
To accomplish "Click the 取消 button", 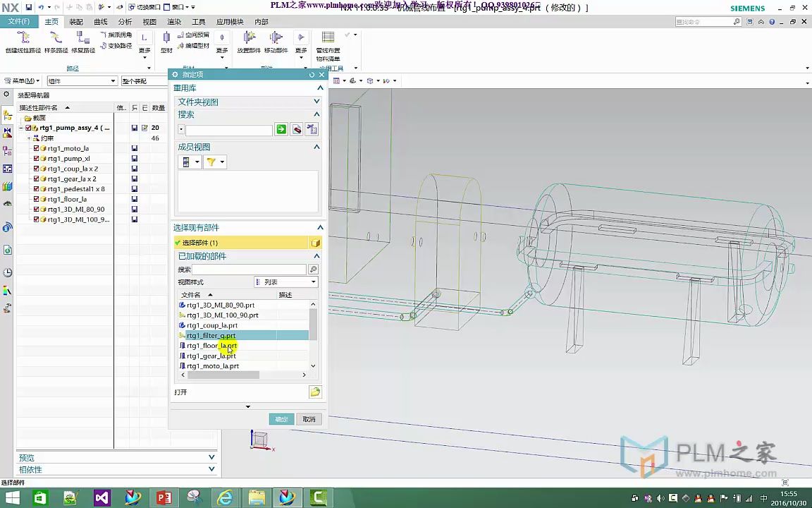I will click(x=309, y=419).
